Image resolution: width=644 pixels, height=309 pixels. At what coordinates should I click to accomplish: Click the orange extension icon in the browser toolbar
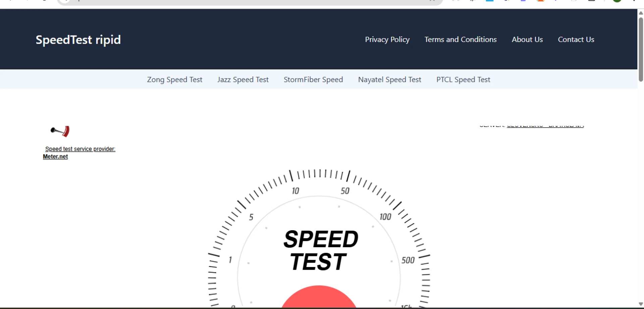coord(541,1)
